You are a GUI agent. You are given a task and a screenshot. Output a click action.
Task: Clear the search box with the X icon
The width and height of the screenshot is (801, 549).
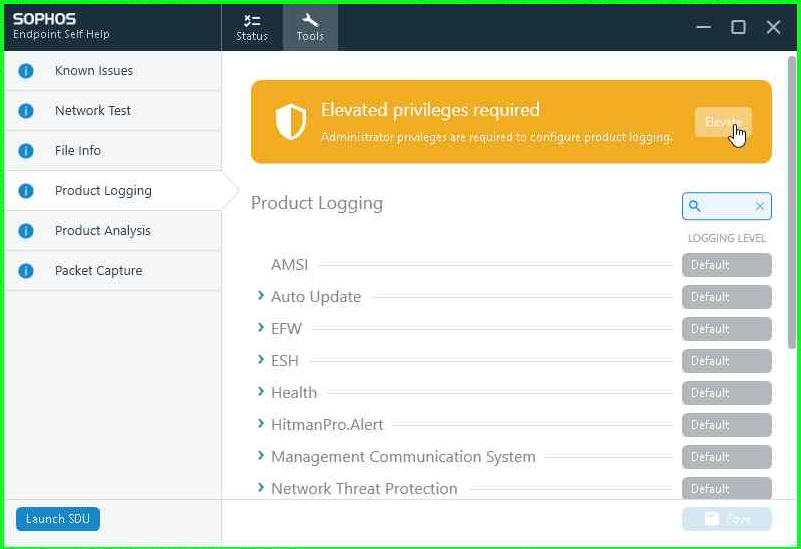[760, 206]
